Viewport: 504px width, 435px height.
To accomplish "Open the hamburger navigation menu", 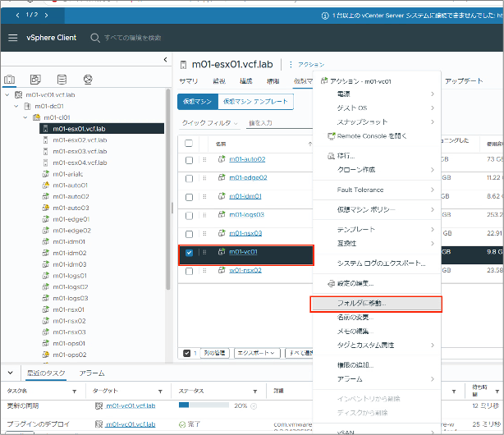I will (x=13, y=38).
